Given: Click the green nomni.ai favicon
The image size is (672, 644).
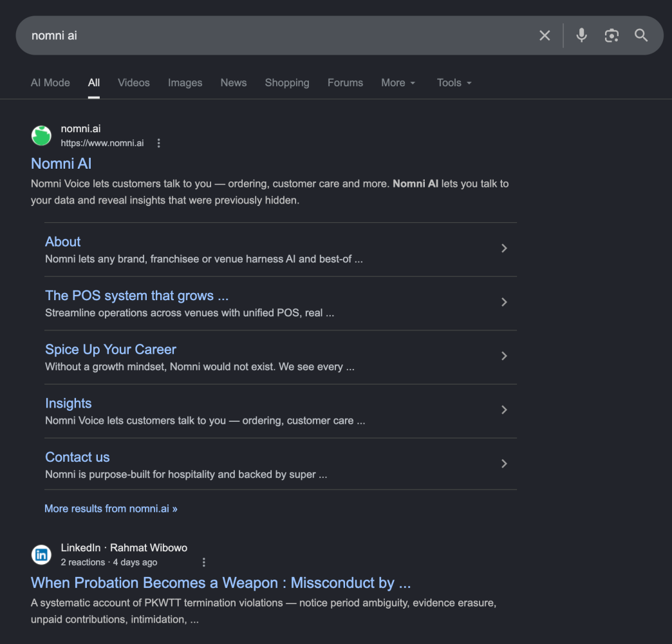Looking at the screenshot, I should (x=41, y=135).
